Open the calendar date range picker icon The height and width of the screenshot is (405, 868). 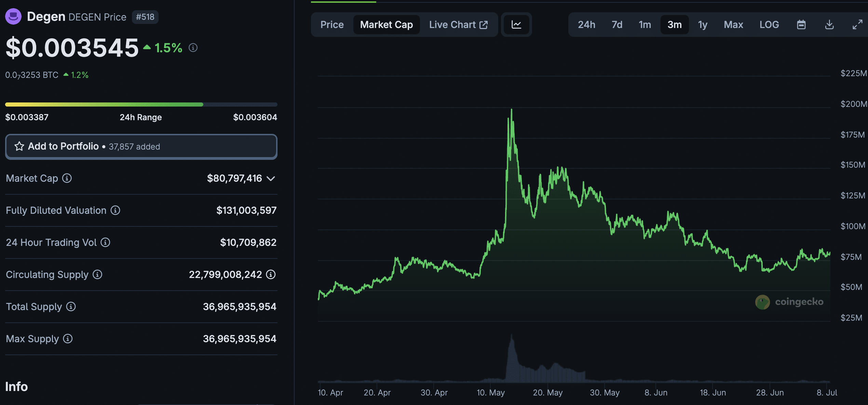801,24
